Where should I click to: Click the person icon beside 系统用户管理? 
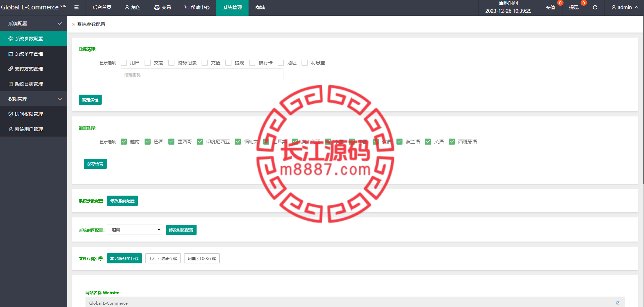pos(11,129)
